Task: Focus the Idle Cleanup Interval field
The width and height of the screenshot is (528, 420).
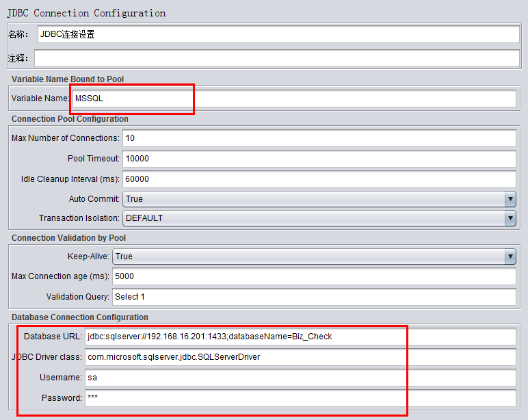Action: pos(319,179)
